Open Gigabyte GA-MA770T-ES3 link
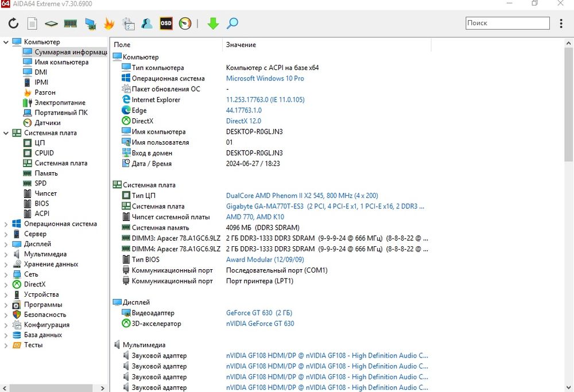The height and width of the screenshot is (392, 574). pyautogui.click(x=325, y=206)
